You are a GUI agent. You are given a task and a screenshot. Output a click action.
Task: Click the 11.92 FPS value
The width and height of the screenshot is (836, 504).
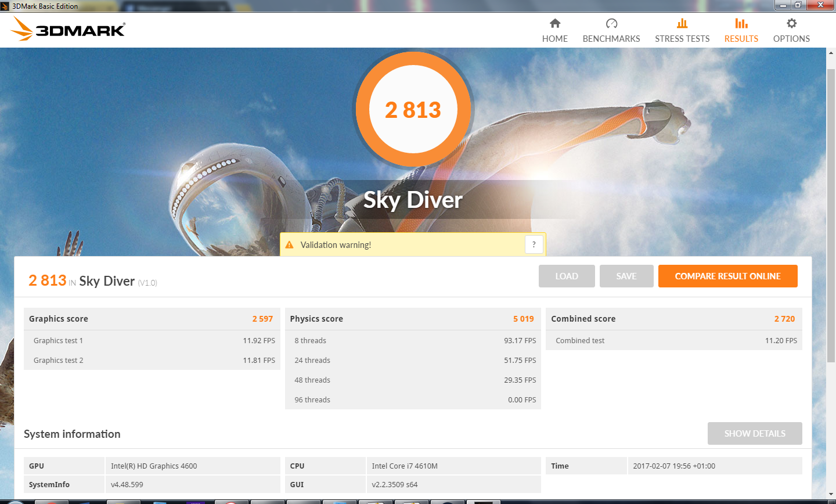[259, 341]
